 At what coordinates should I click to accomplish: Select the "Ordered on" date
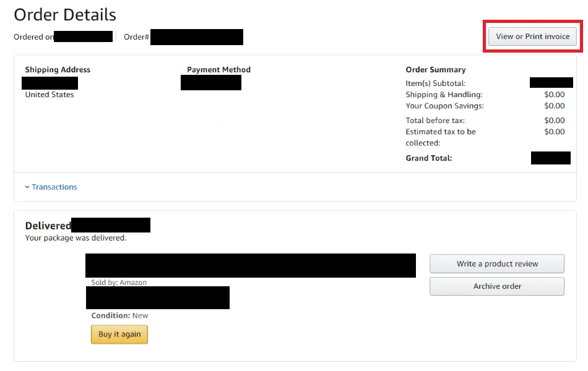click(84, 36)
